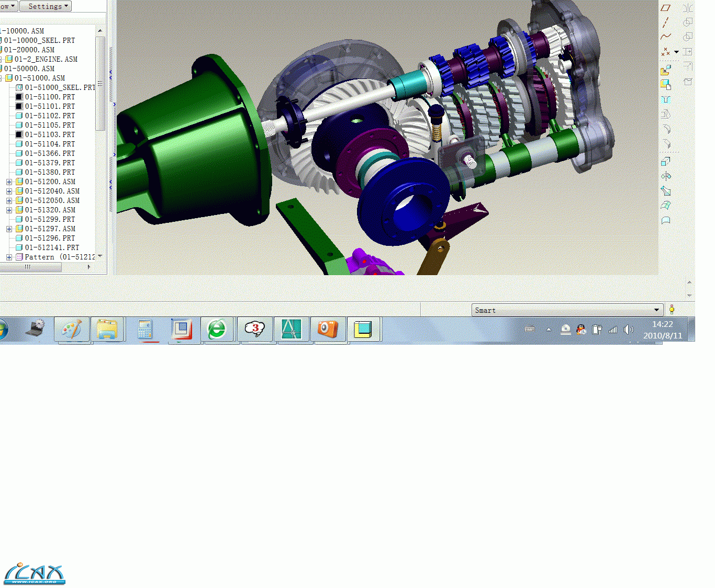Expand the 01-51320.ASM tree node
The width and height of the screenshot is (715, 588).
pyautogui.click(x=9, y=210)
